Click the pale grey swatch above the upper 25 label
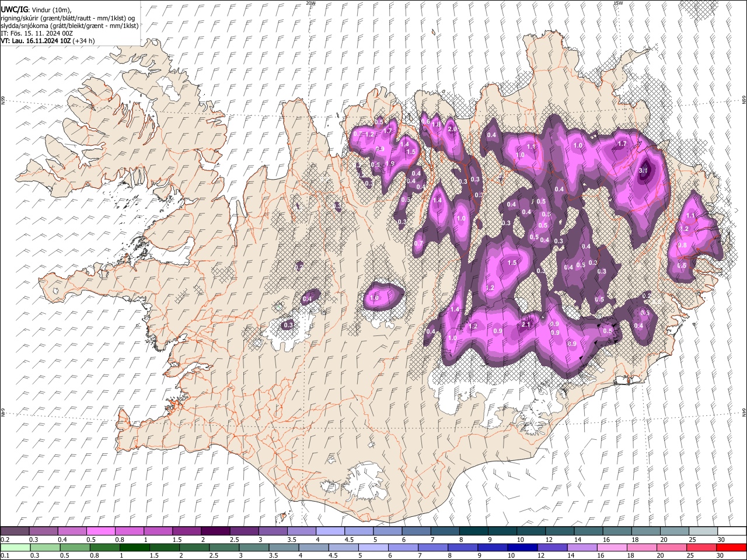Image resolution: width=747 pixels, height=560 pixels. (703, 531)
